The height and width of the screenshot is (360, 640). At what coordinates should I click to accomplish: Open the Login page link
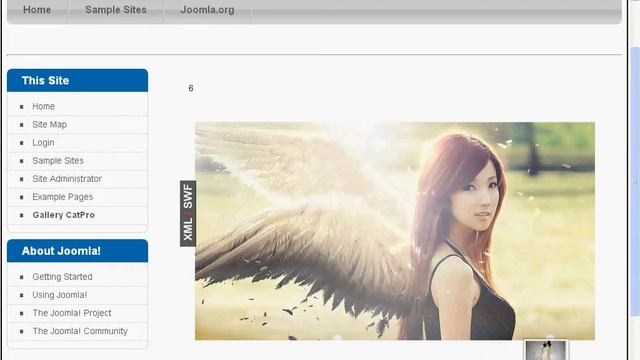[x=43, y=143]
